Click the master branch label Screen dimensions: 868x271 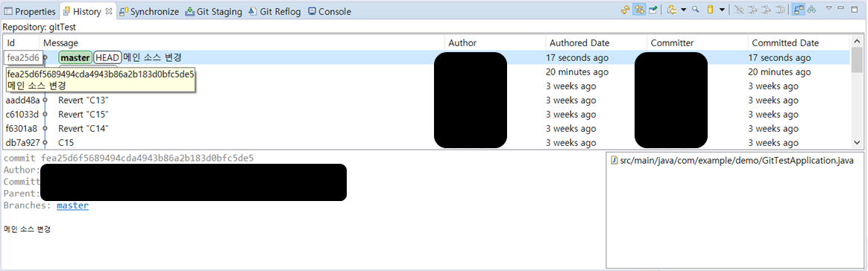[75, 57]
